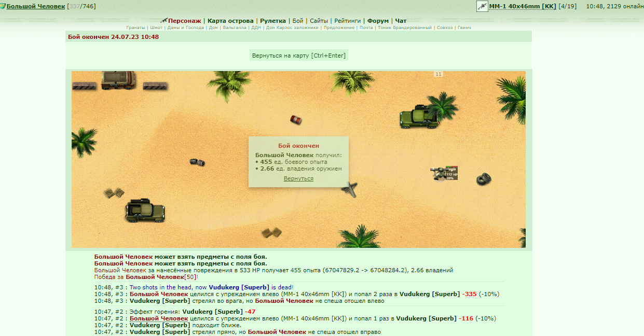Open the Сайты menu link
The width and height of the screenshot is (644, 336).
coord(319,21)
